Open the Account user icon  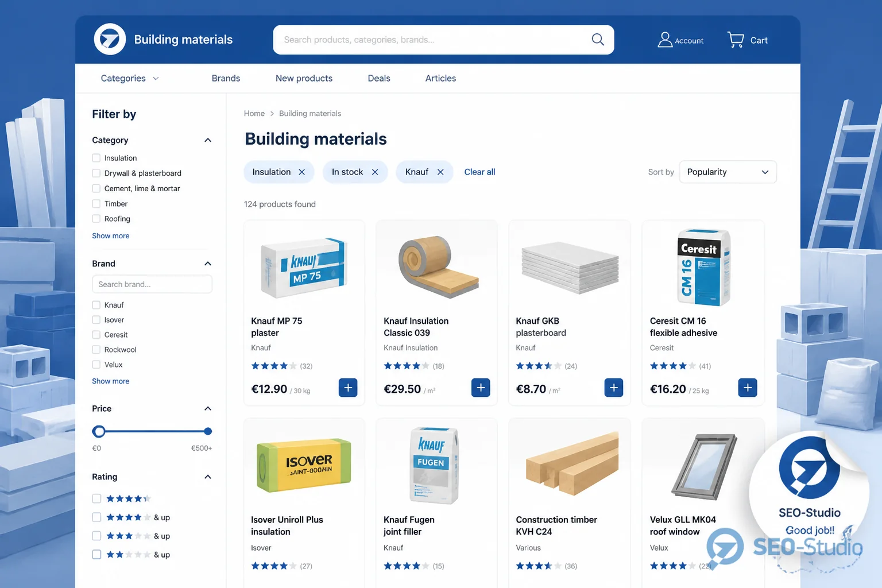(x=665, y=40)
